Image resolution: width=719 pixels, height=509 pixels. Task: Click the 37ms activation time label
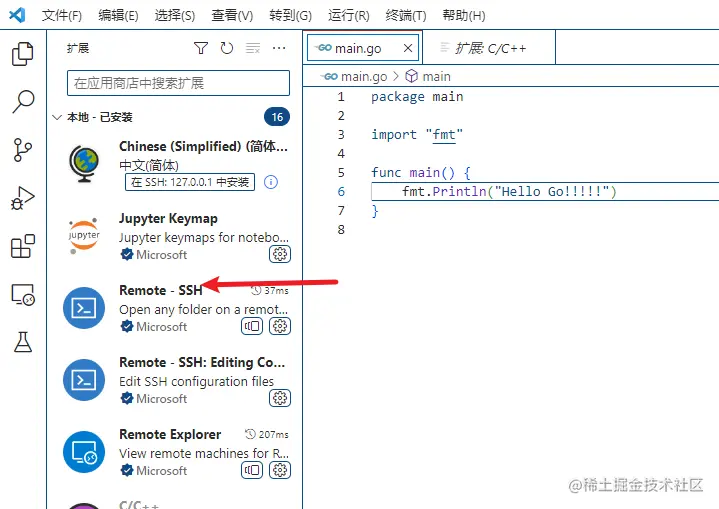pyautogui.click(x=276, y=291)
